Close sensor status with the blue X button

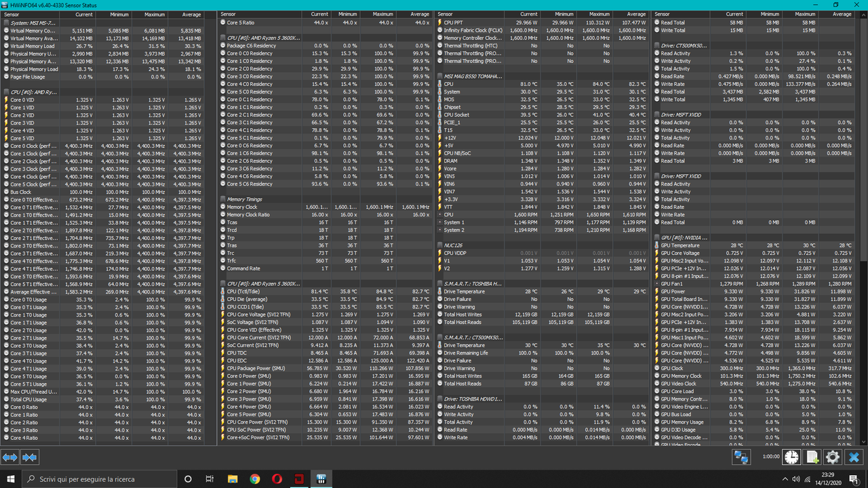tap(854, 457)
